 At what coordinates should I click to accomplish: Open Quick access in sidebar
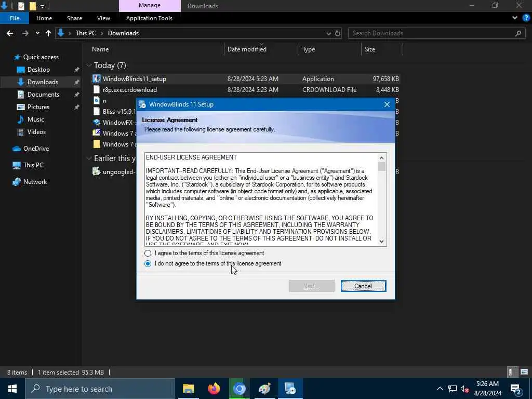click(x=41, y=57)
